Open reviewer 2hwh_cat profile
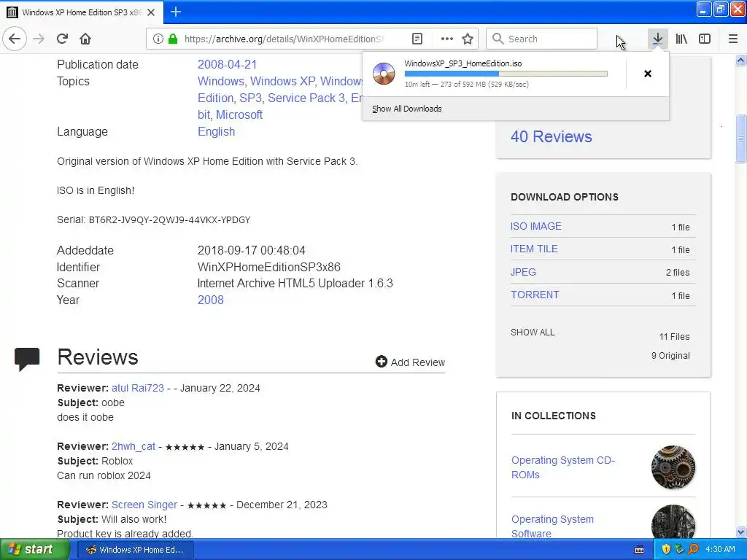The image size is (747, 560). point(133,447)
